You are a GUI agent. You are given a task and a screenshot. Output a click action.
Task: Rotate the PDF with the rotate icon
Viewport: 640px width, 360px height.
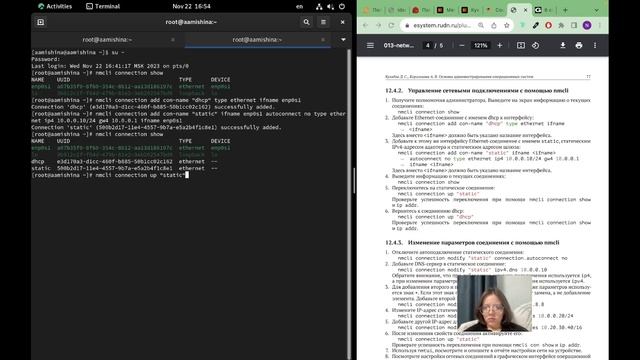pos(536,45)
